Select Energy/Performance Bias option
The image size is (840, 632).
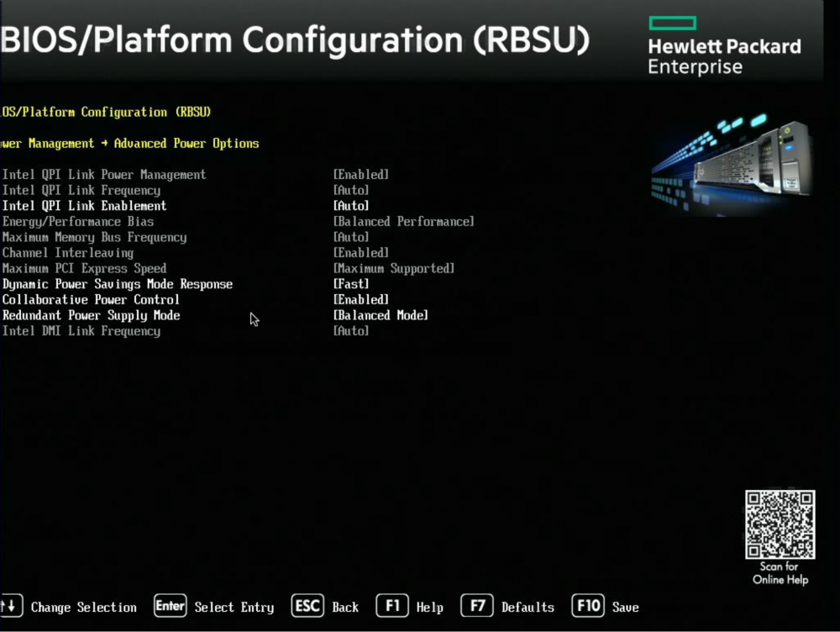(77, 221)
